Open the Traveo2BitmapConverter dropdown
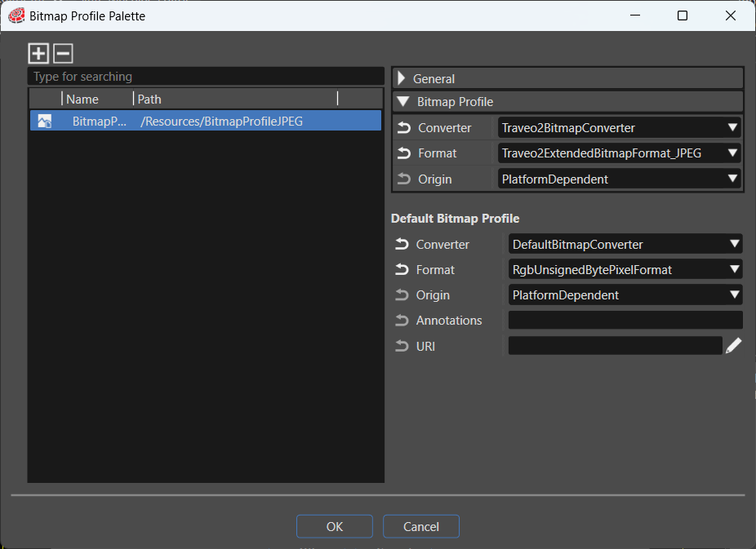The width and height of the screenshot is (756, 549). [619, 127]
